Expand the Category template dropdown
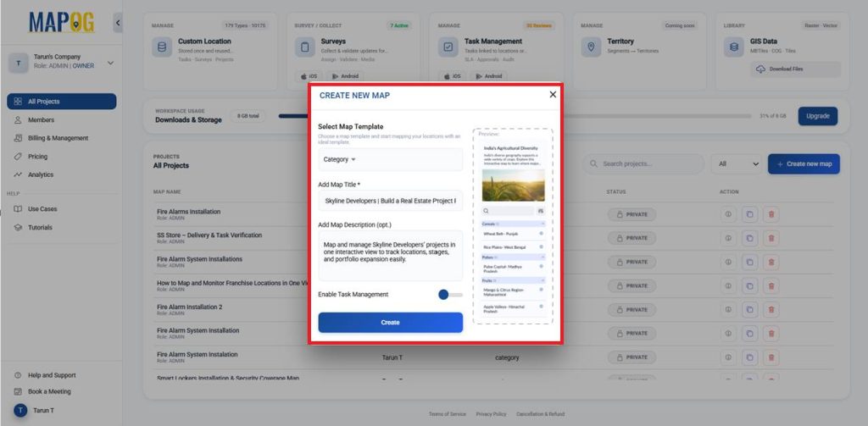 tap(339, 159)
